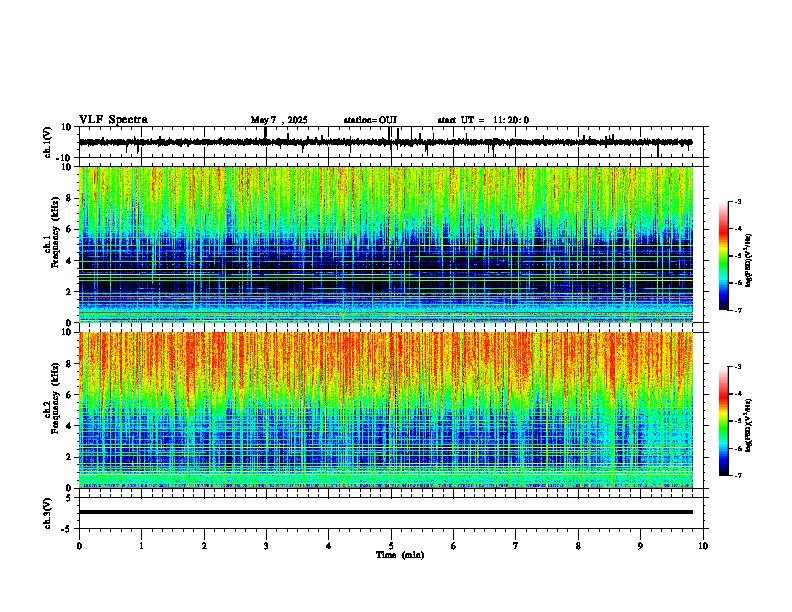Select the ch.2 spectrogram color scale bar
Image resolution: width=792 pixels, height=612 pixels.
(724, 421)
